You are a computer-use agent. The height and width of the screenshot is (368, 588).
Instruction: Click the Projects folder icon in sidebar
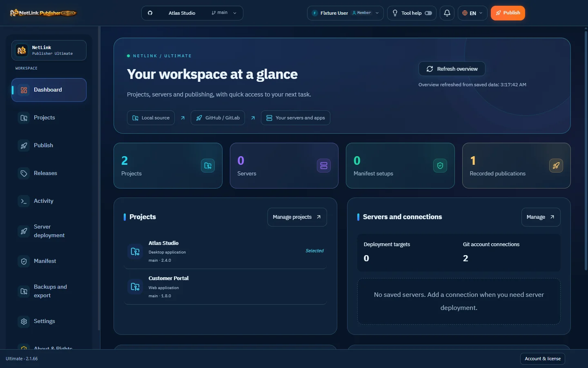coord(24,118)
